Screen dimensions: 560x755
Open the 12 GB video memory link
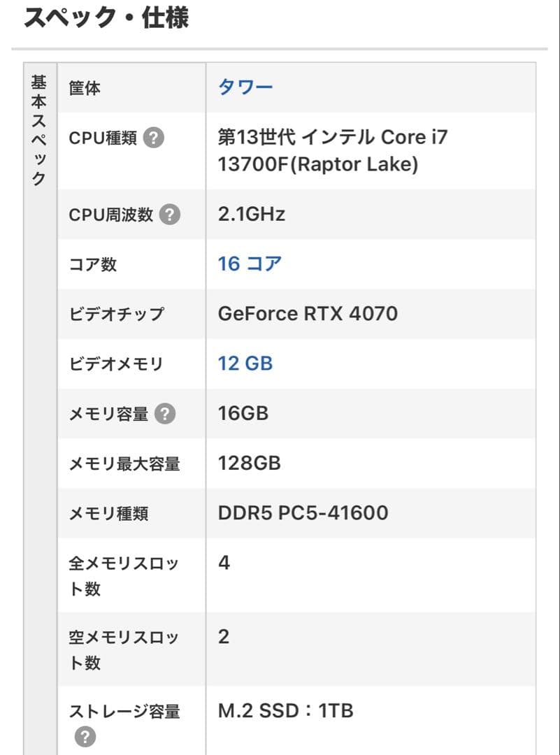tap(245, 363)
